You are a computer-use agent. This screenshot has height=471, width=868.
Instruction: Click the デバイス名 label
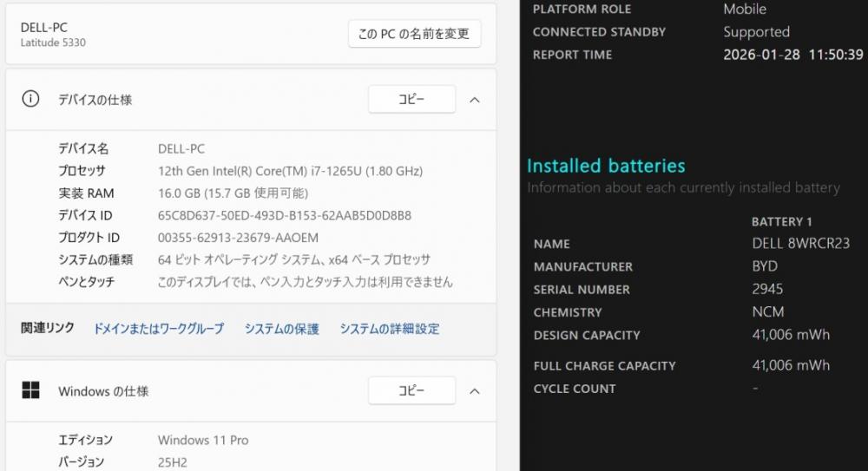83,149
